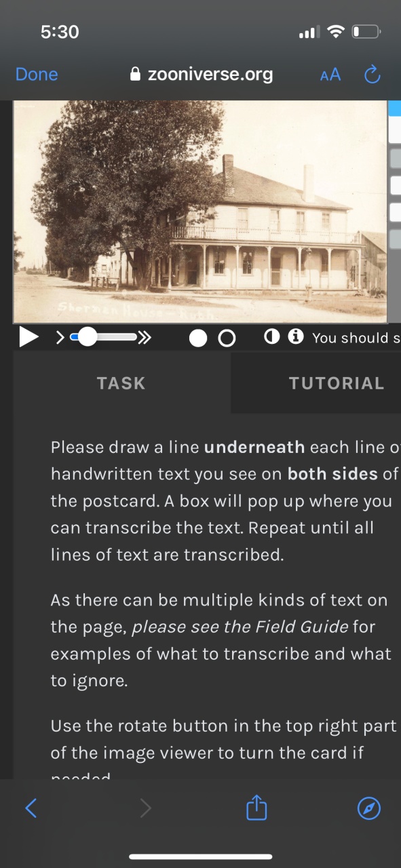Screen dimensions: 401x868
Task: Toggle the invert contrast icon
Action: click(x=271, y=336)
